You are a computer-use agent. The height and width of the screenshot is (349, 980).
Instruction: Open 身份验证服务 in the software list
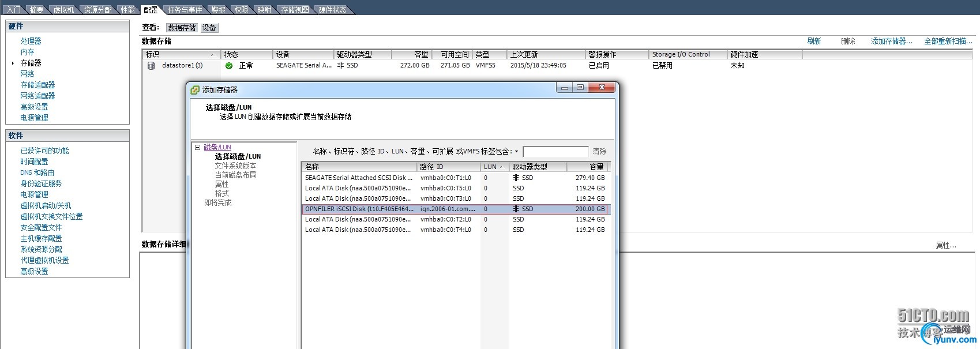click(41, 183)
